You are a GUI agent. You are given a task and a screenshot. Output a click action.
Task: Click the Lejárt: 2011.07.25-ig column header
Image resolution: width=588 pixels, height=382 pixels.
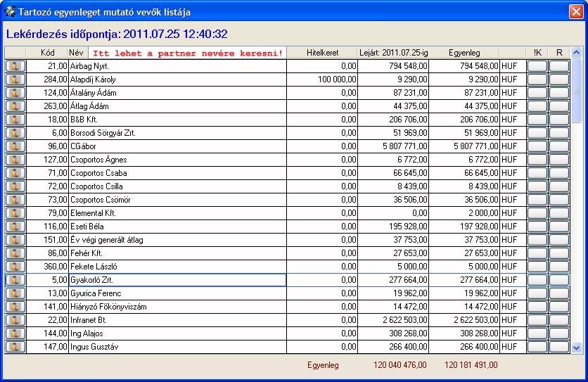(x=393, y=53)
